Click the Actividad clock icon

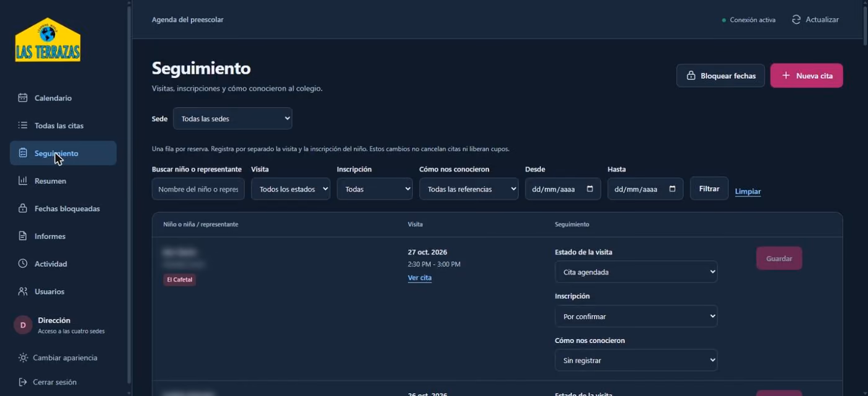click(x=23, y=263)
